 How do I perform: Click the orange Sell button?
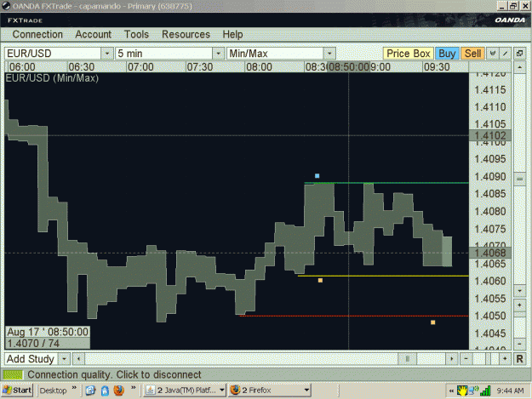[x=472, y=54]
